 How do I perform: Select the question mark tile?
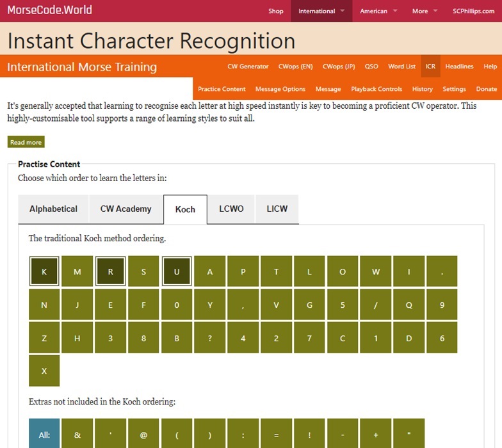(x=210, y=338)
